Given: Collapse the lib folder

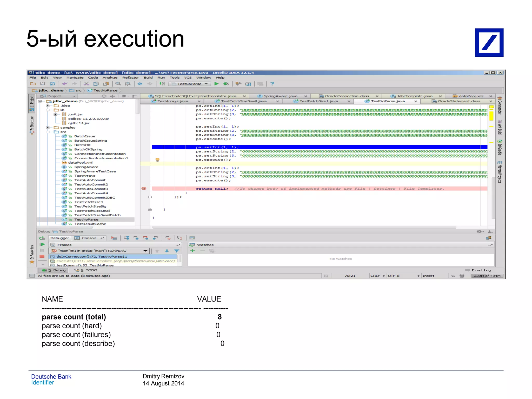Looking at the screenshot, I should [x=48, y=110].
